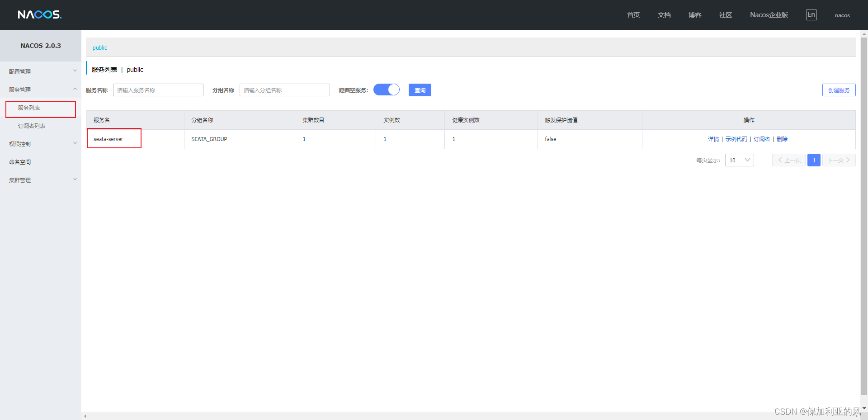Image resolution: width=868 pixels, height=420 pixels.
Task: Click the scroll-left arrow of horizontal scrollbar
Action: pyautogui.click(x=85, y=416)
